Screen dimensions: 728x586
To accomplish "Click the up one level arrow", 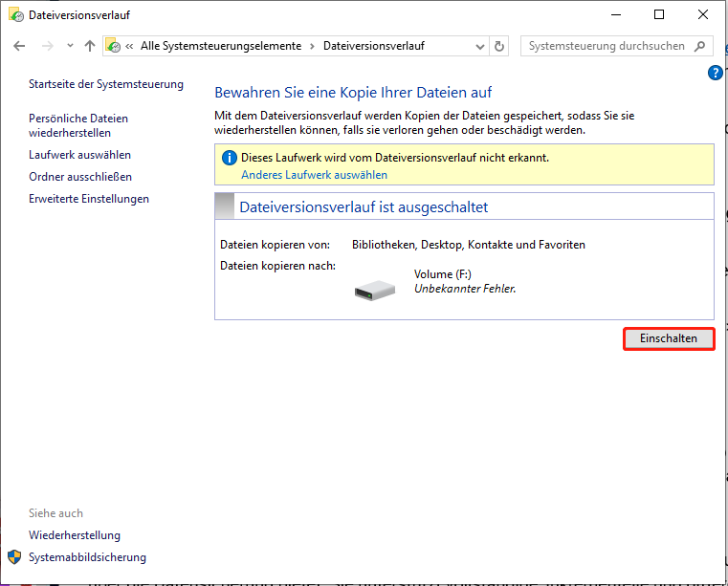I will pos(90,46).
